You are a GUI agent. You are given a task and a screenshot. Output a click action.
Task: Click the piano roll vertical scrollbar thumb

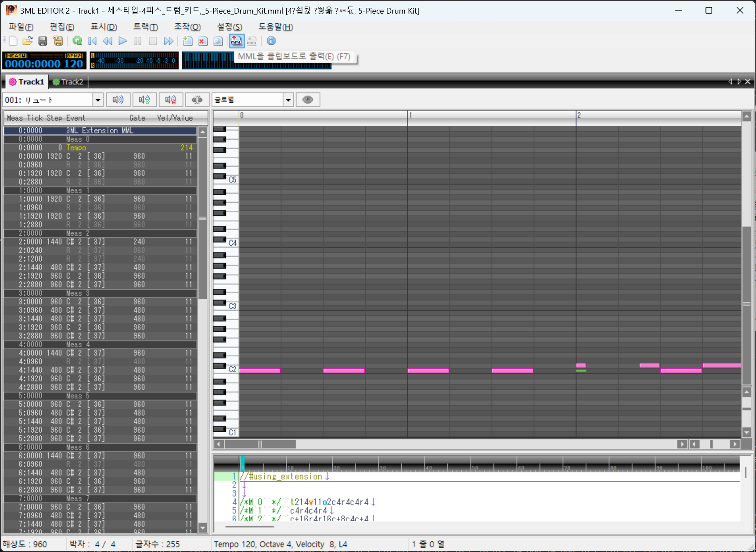pos(746,305)
